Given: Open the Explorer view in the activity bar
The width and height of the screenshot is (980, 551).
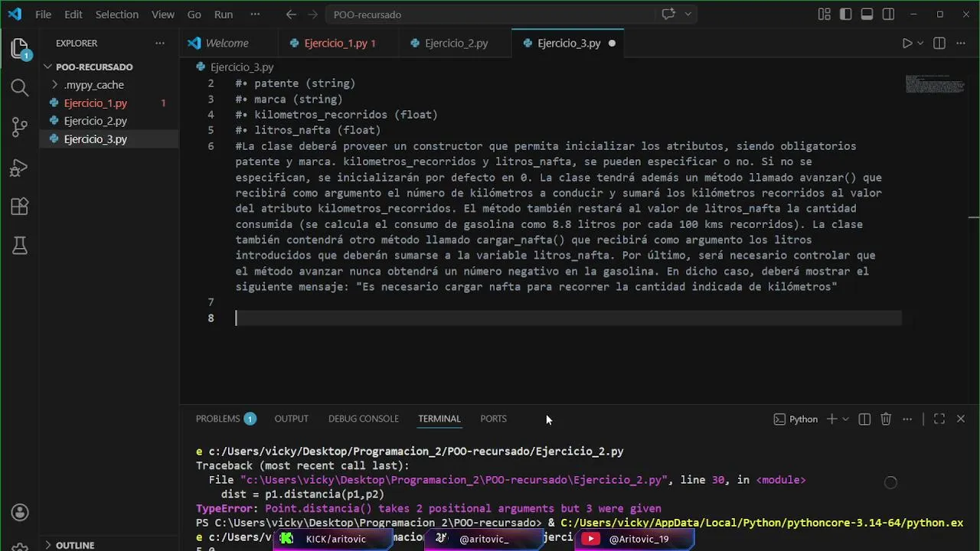Looking at the screenshot, I should pyautogui.click(x=20, y=48).
